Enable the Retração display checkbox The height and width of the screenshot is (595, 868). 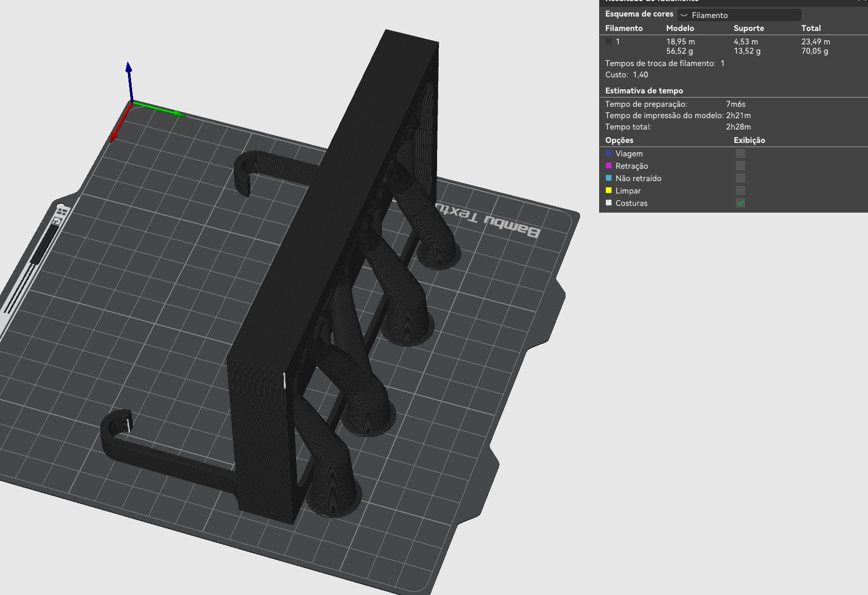pos(740,166)
